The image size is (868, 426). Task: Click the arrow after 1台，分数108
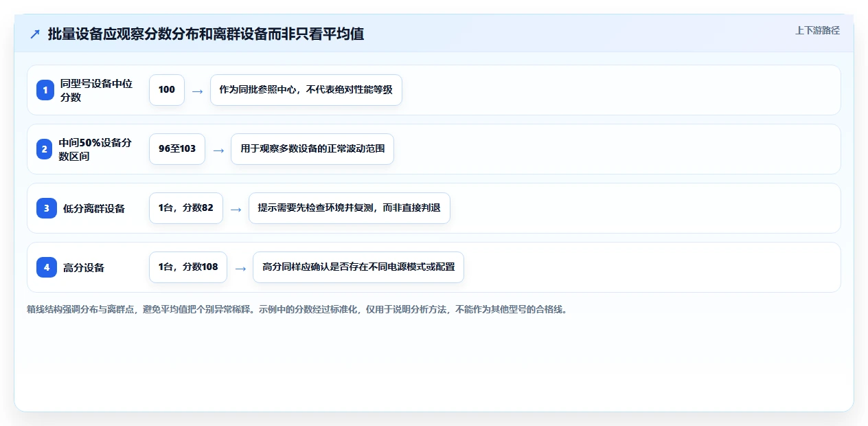(x=240, y=268)
